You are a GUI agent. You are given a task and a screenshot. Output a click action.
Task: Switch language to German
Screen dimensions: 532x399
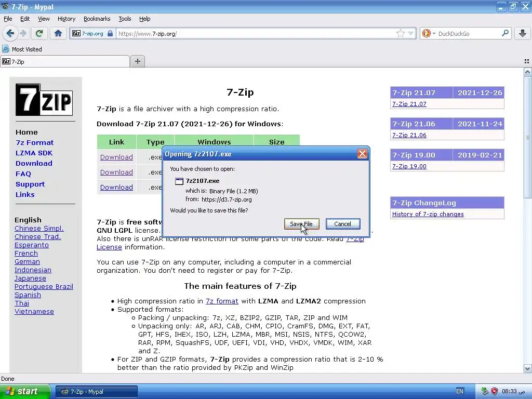[x=27, y=262]
